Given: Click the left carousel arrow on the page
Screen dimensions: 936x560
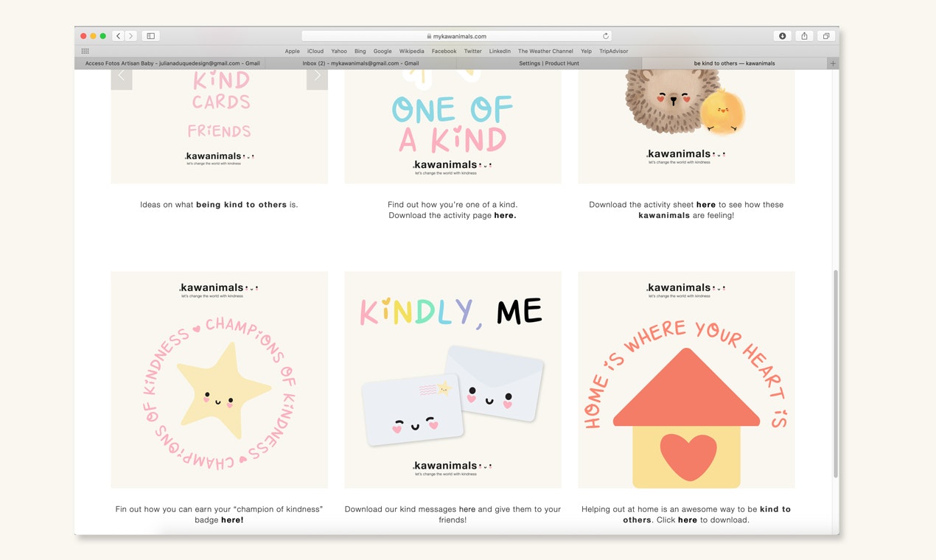Looking at the screenshot, I should pyautogui.click(x=122, y=76).
